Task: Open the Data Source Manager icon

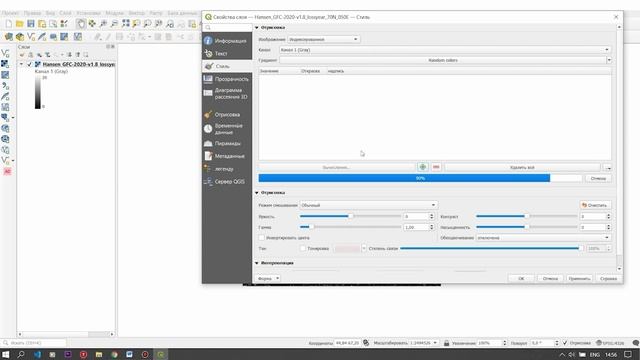Action: 9,37
